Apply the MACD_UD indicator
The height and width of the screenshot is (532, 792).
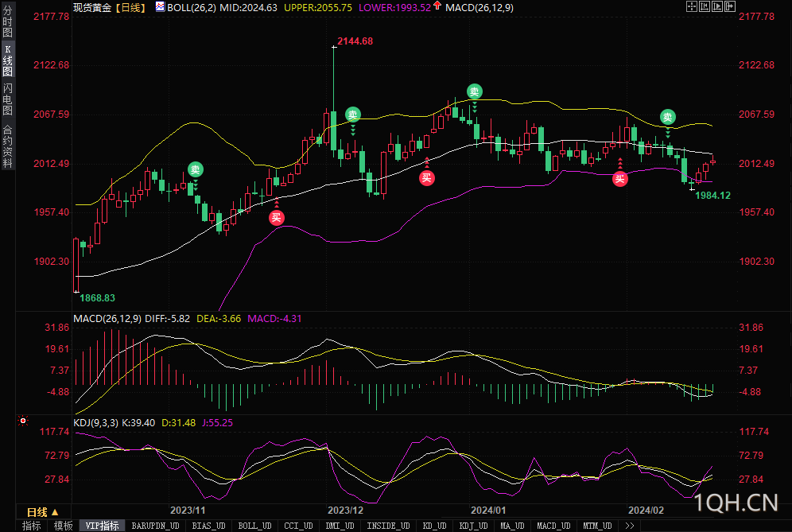553,526
